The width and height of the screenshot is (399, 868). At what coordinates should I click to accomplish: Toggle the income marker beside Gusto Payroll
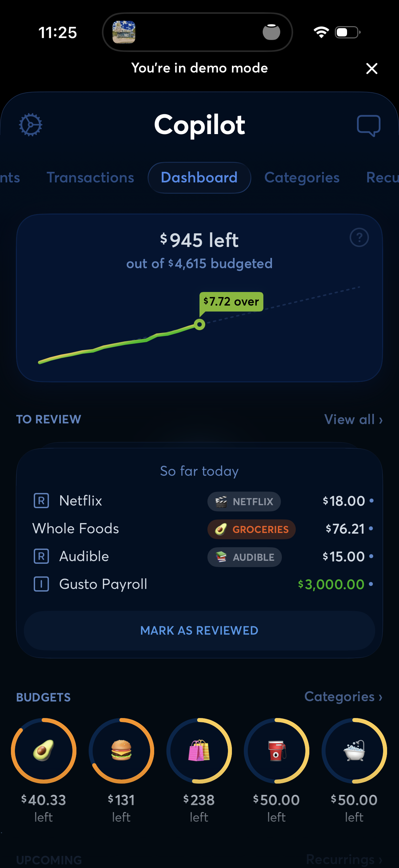41,584
